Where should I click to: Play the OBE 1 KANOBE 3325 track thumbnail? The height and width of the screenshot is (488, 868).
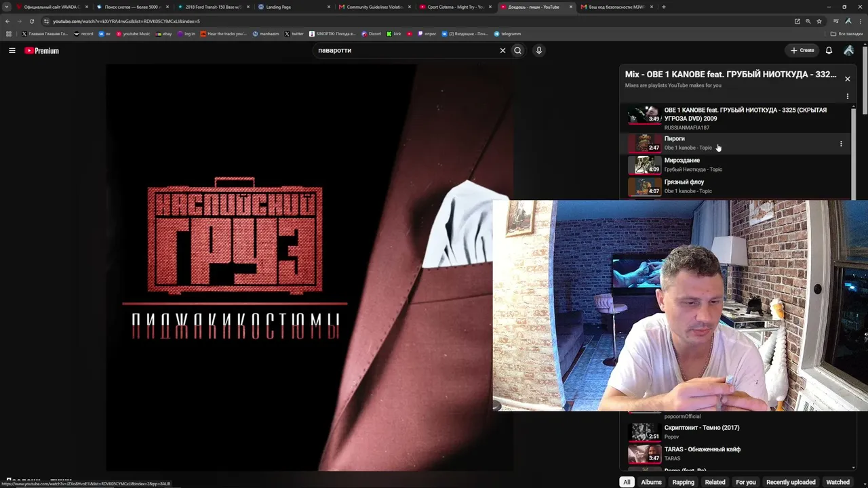644,115
